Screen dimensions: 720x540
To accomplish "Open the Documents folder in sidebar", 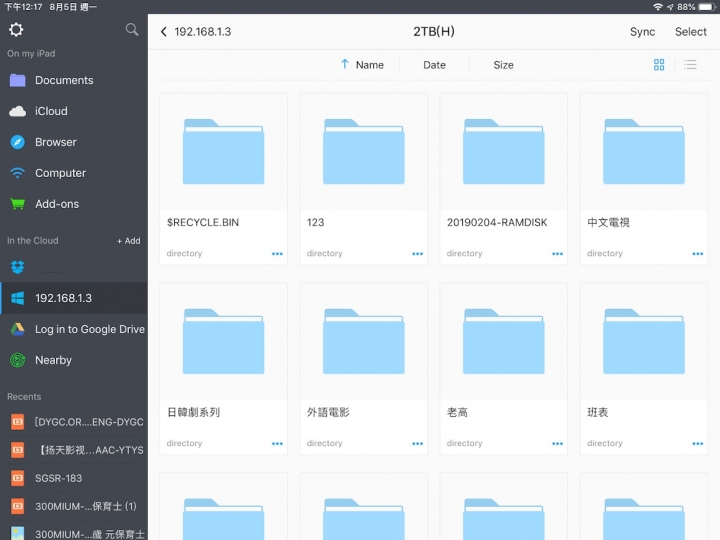I will [x=73, y=80].
